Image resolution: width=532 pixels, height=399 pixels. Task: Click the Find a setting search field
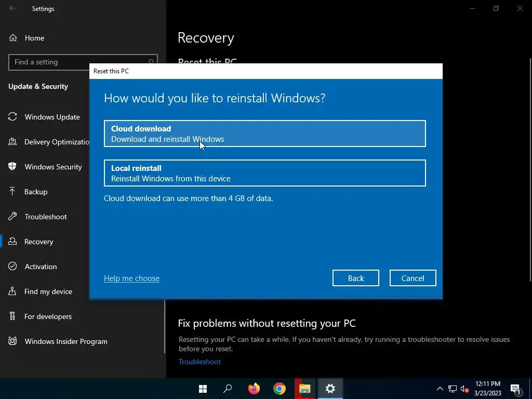(x=83, y=62)
